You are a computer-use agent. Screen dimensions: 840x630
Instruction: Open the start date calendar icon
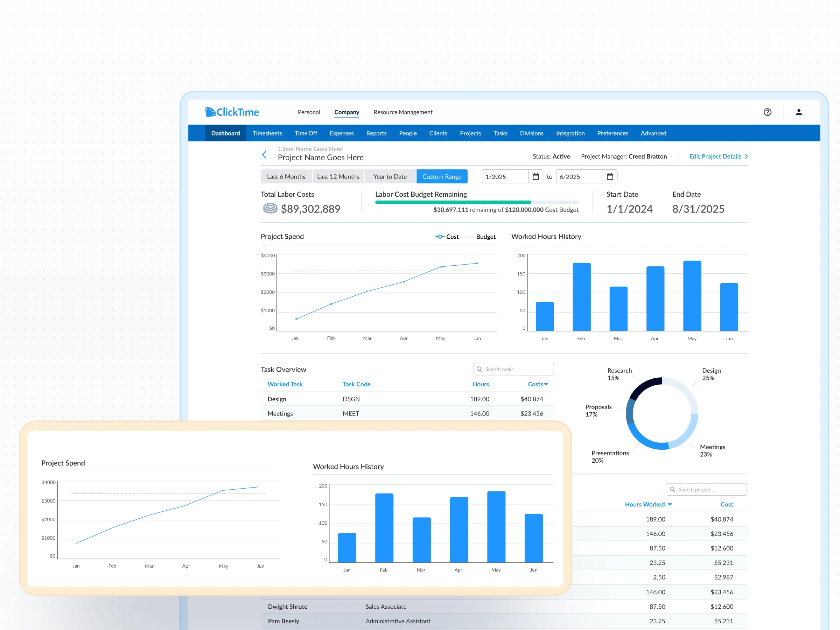[535, 177]
